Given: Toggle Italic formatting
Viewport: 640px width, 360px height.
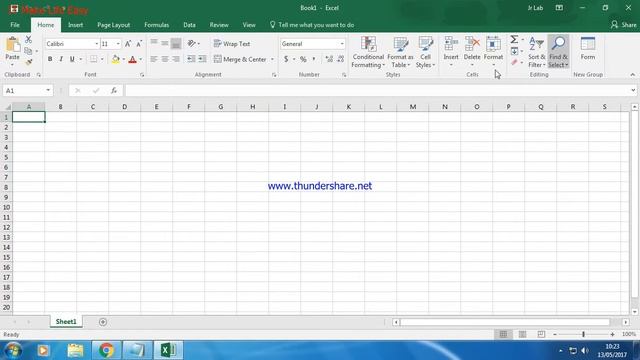Looking at the screenshot, I should 61,59.
